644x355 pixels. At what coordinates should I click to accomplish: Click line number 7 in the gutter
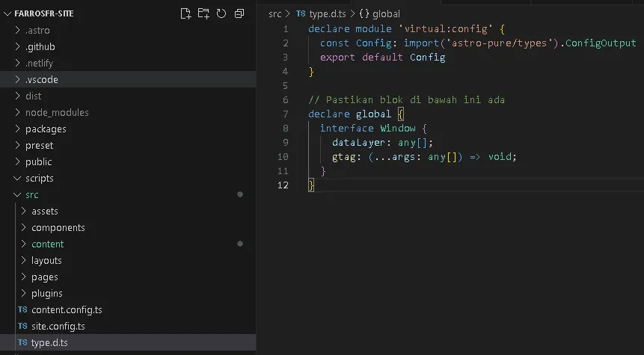(286, 114)
